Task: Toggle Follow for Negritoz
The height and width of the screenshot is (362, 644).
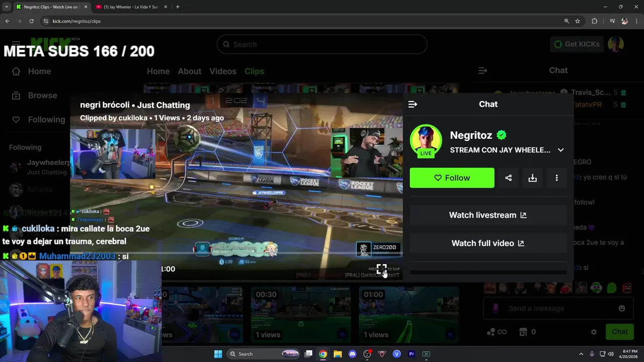Action: (x=452, y=178)
